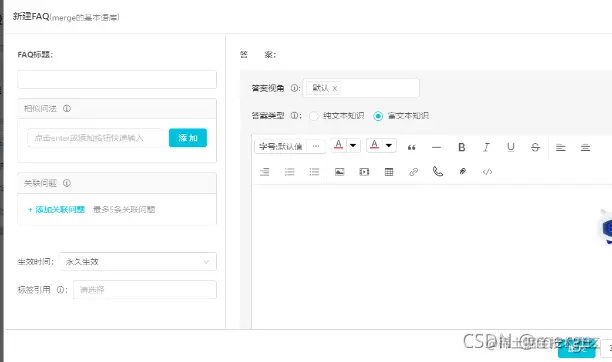The height and width of the screenshot is (362, 612).
Task: Focus the FAQ标题 input field
Action: point(117,80)
